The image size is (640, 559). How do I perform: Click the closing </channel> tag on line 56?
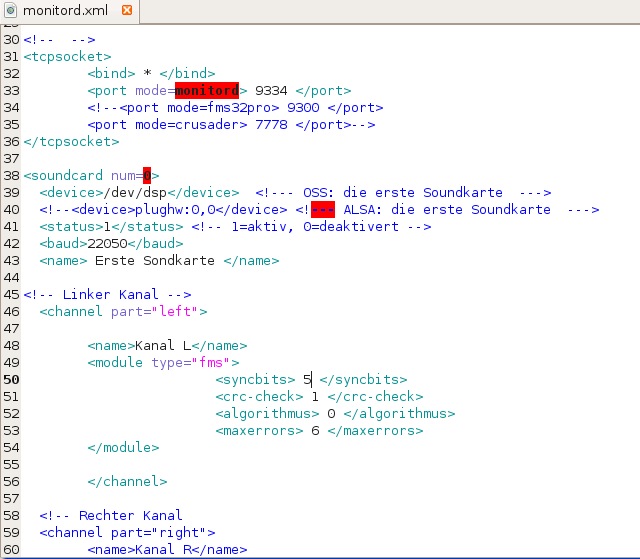coord(127,481)
